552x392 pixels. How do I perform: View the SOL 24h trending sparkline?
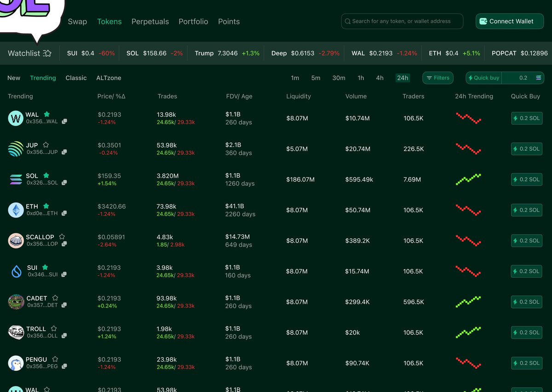(468, 179)
